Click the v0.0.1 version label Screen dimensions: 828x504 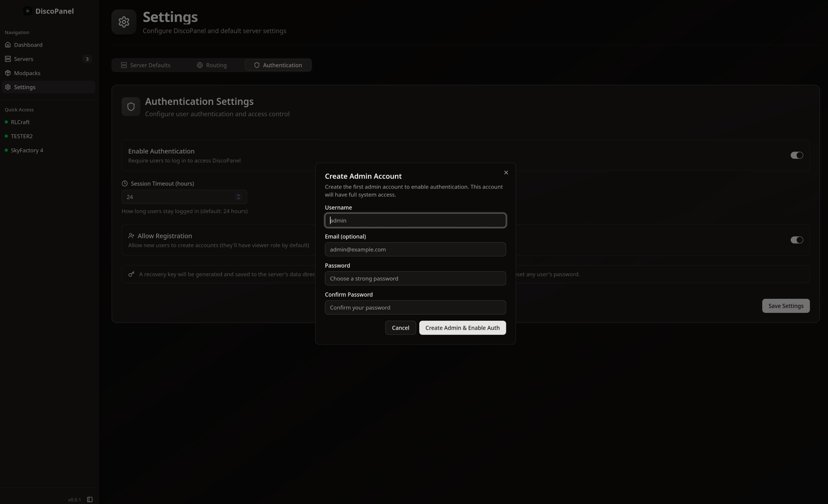click(x=74, y=500)
